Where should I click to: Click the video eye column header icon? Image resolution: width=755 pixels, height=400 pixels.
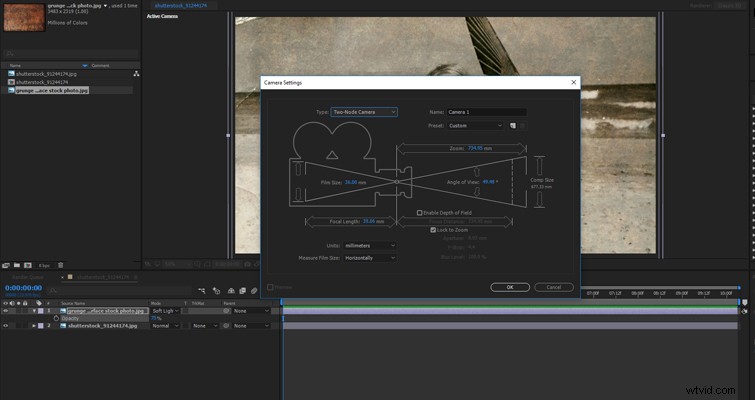(x=6, y=303)
